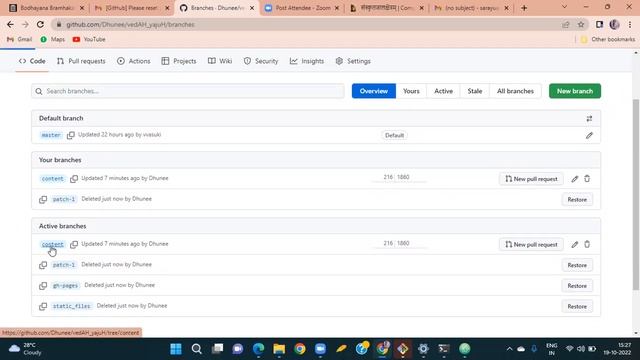Open a new browser tab
640x360 pixels.
click(524, 8)
